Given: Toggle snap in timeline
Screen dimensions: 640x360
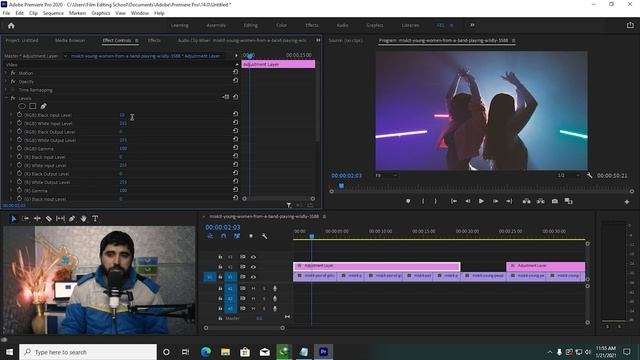Looking at the screenshot, I should tap(223, 236).
